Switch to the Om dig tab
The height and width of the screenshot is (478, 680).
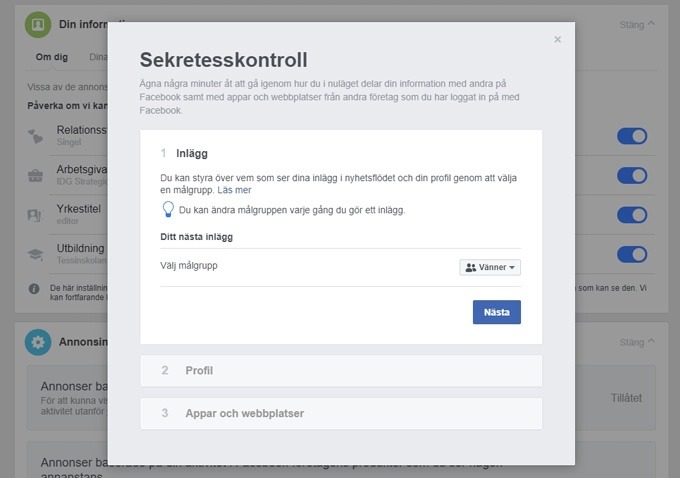52,57
